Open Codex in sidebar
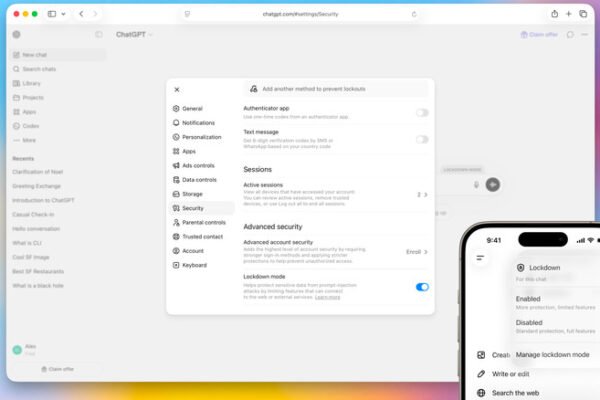Image resolution: width=600 pixels, height=400 pixels. coord(26,126)
